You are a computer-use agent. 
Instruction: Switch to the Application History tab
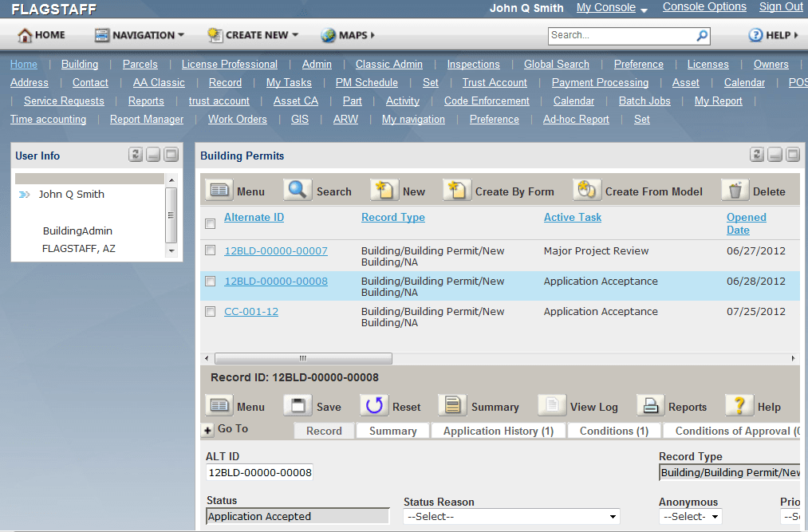[498, 431]
